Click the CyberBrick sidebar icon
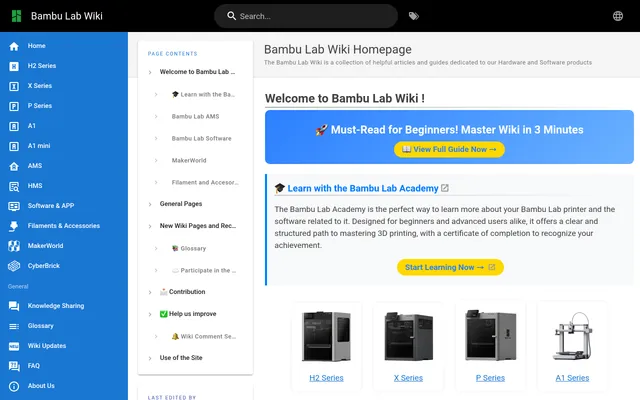This screenshot has width=640, height=400. tap(14, 266)
